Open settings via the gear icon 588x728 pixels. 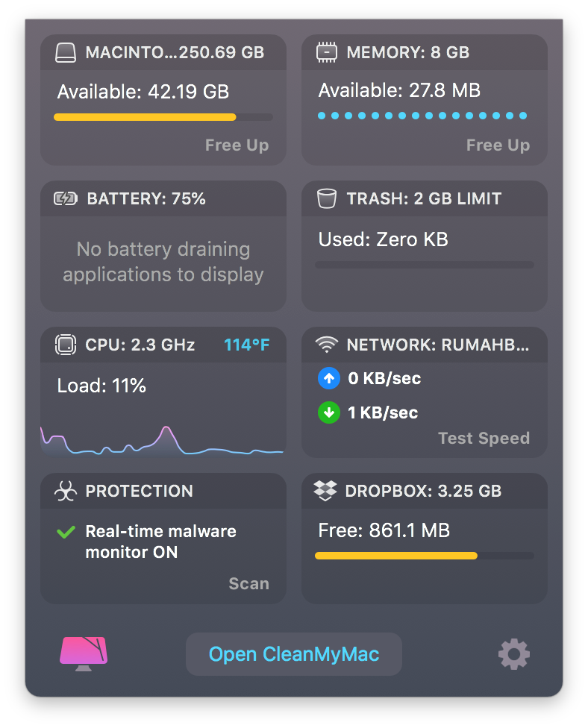click(x=513, y=654)
